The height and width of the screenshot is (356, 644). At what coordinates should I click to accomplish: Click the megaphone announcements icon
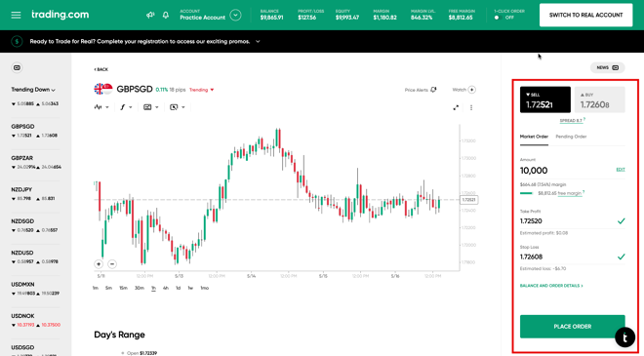pos(150,16)
